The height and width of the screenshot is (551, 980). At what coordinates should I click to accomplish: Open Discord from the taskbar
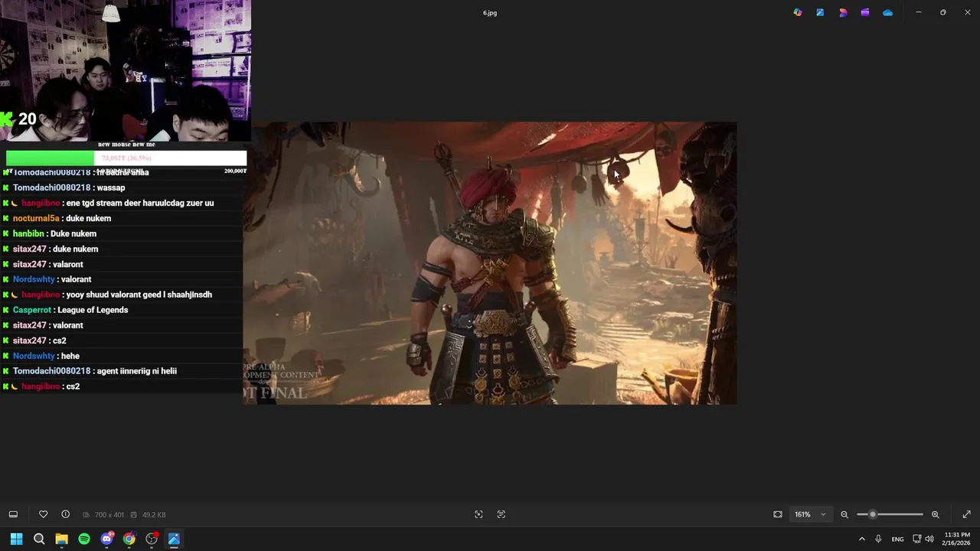(x=106, y=539)
